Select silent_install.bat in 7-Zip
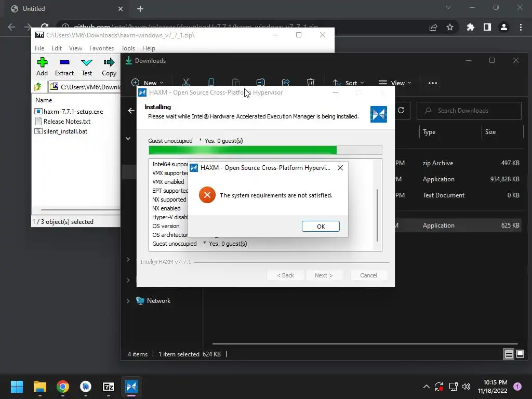This screenshot has width=532, height=399. (61, 131)
